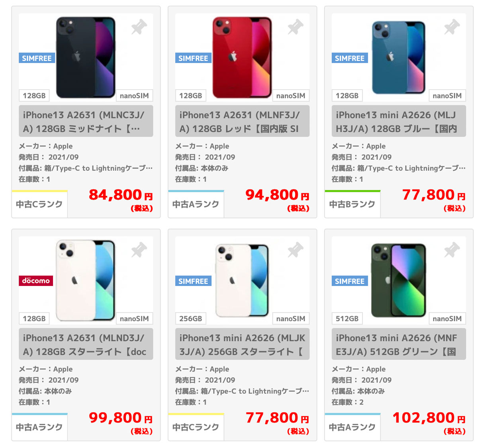Click the docomo carrier badge
Image resolution: width=478 pixels, height=448 pixels.
click(x=36, y=281)
